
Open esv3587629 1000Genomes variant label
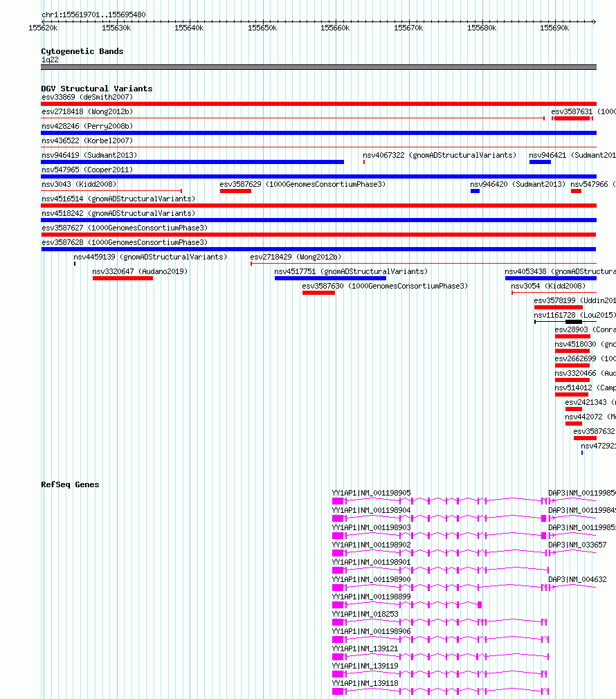302,184
